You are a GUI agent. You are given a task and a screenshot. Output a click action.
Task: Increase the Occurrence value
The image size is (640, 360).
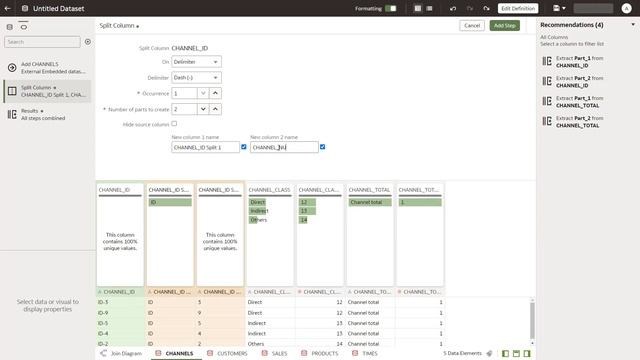pyautogui.click(x=216, y=93)
